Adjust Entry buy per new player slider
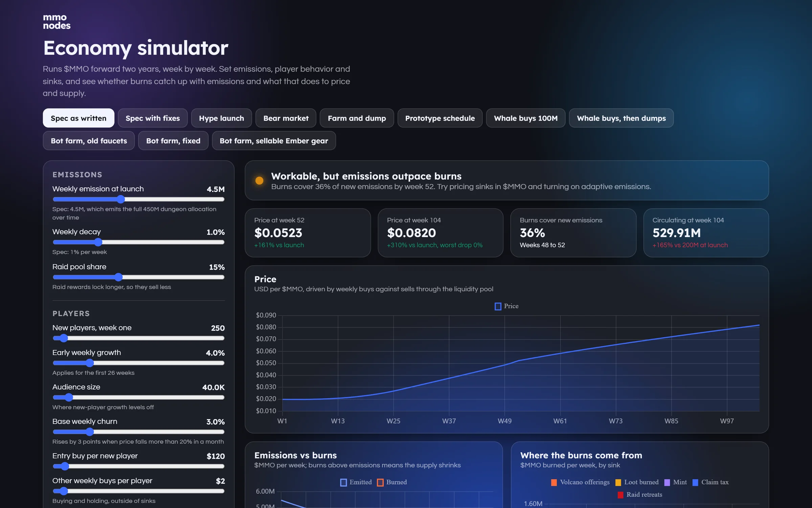This screenshot has width=812, height=508. click(138, 466)
